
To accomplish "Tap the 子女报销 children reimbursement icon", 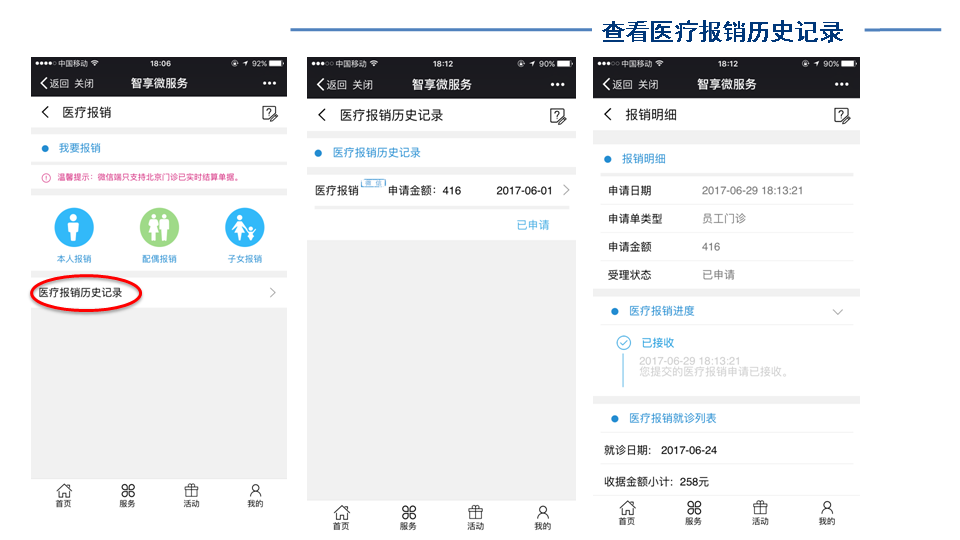I will click(x=244, y=228).
